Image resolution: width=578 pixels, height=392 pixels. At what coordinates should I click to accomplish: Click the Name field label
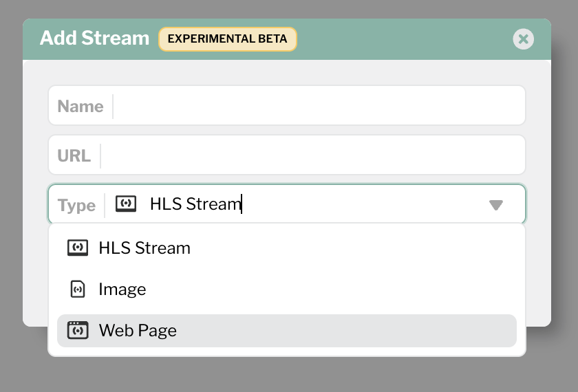click(x=81, y=106)
